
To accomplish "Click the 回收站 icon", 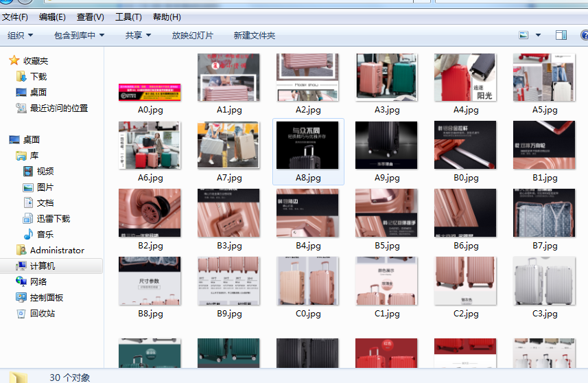I will 21,313.
